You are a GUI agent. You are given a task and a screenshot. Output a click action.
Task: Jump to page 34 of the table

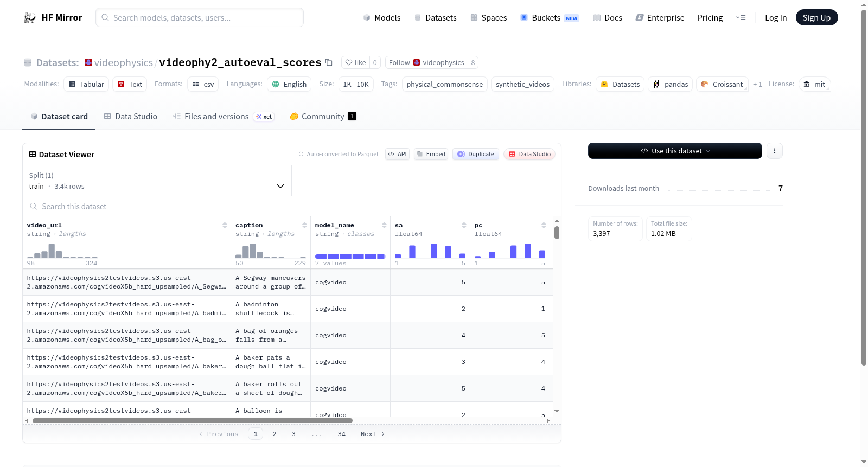(x=342, y=434)
